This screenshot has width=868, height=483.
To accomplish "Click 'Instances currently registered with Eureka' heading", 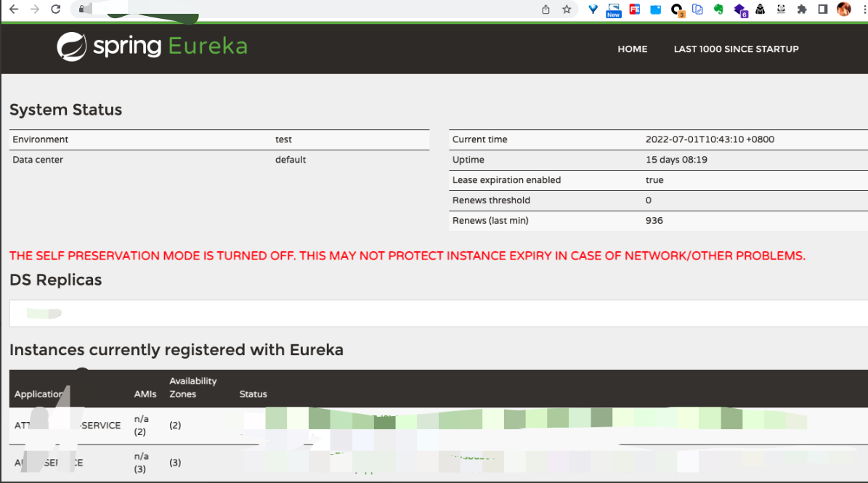I will 176,349.
